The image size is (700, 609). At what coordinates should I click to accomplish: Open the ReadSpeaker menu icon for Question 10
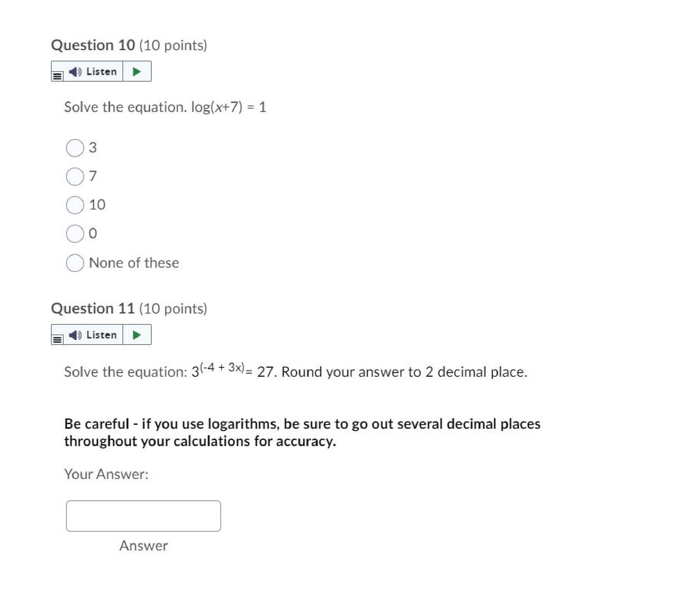pyautogui.click(x=57, y=76)
